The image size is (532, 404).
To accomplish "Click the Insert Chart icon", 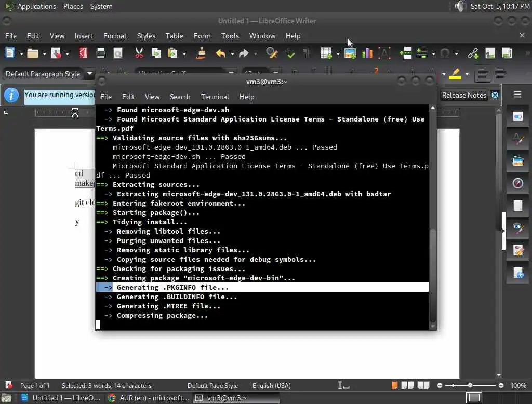I will tap(367, 53).
